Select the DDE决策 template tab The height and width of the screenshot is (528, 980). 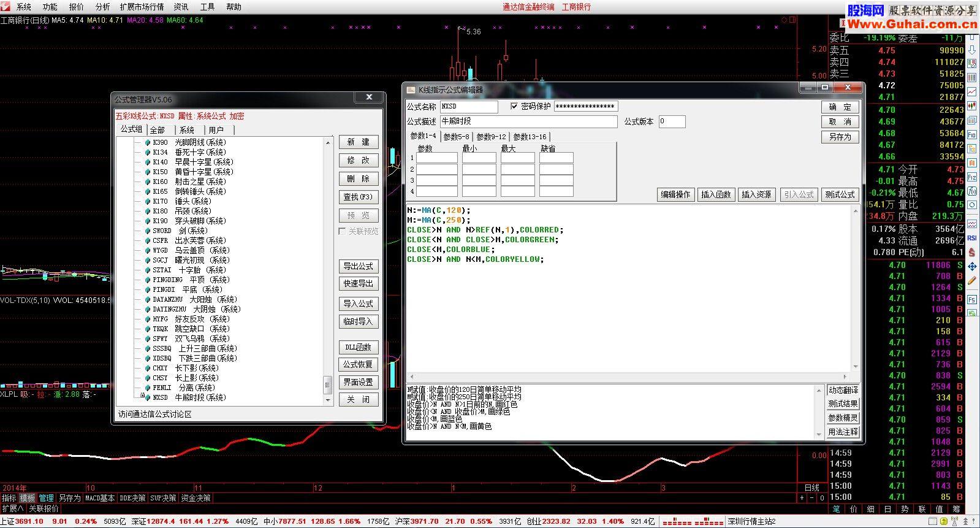(132, 498)
